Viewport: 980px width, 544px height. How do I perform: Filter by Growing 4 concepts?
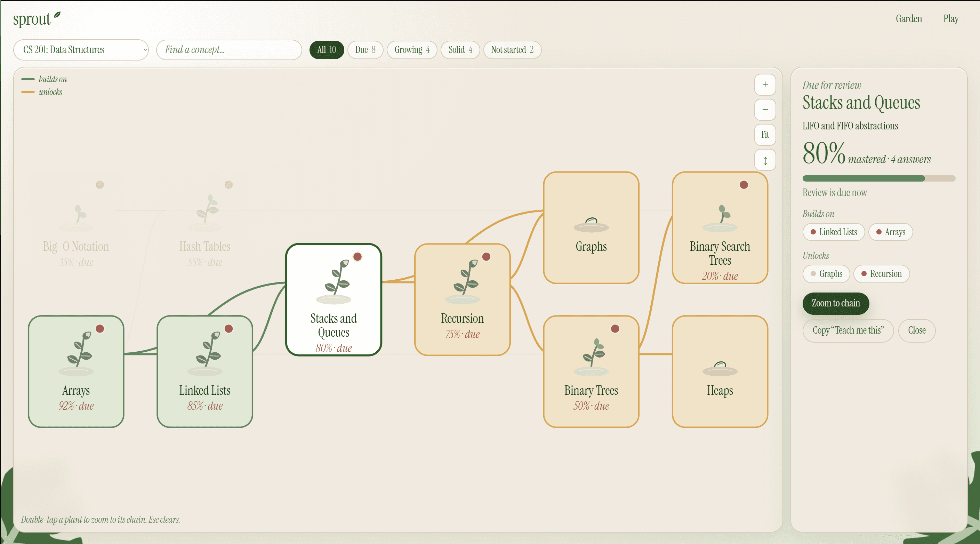coord(412,50)
